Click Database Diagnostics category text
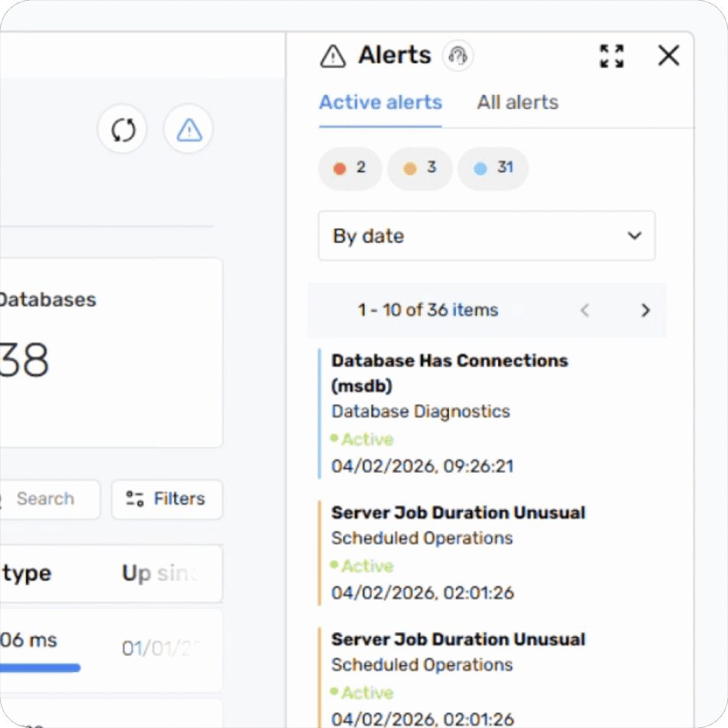 pyautogui.click(x=421, y=412)
